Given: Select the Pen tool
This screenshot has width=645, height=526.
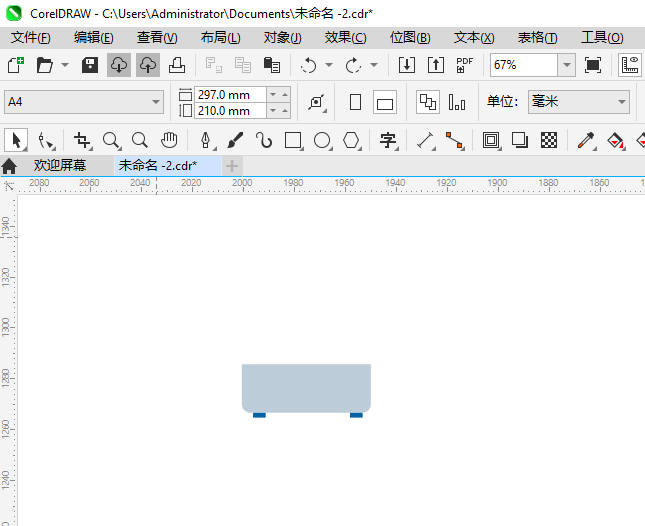Looking at the screenshot, I should (206, 140).
